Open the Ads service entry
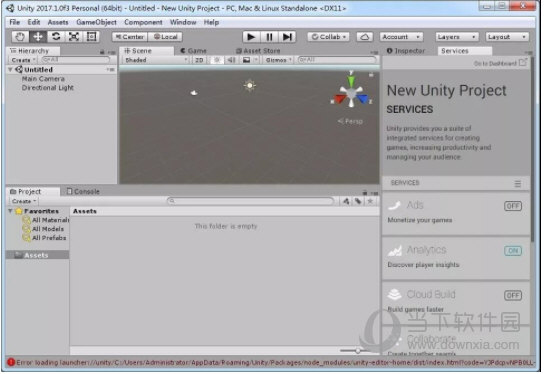 tap(456, 213)
